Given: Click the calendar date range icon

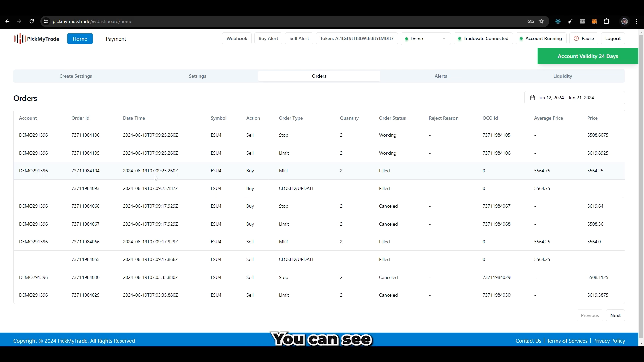Looking at the screenshot, I should click(533, 97).
